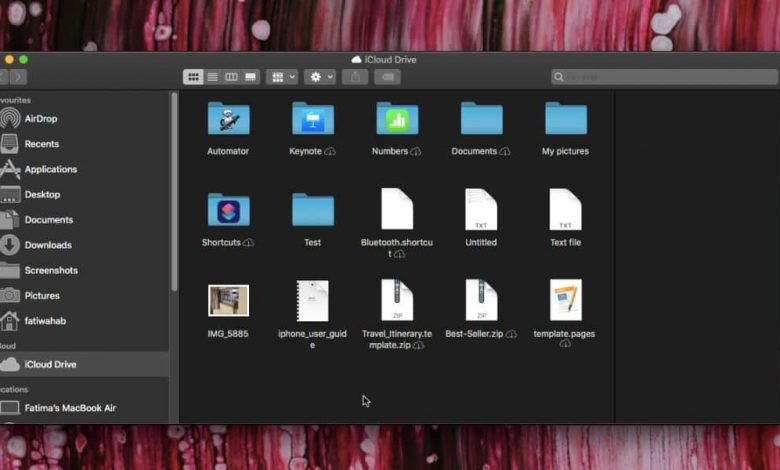Open the My pictures folder
780x470 pixels.
[566, 118]
